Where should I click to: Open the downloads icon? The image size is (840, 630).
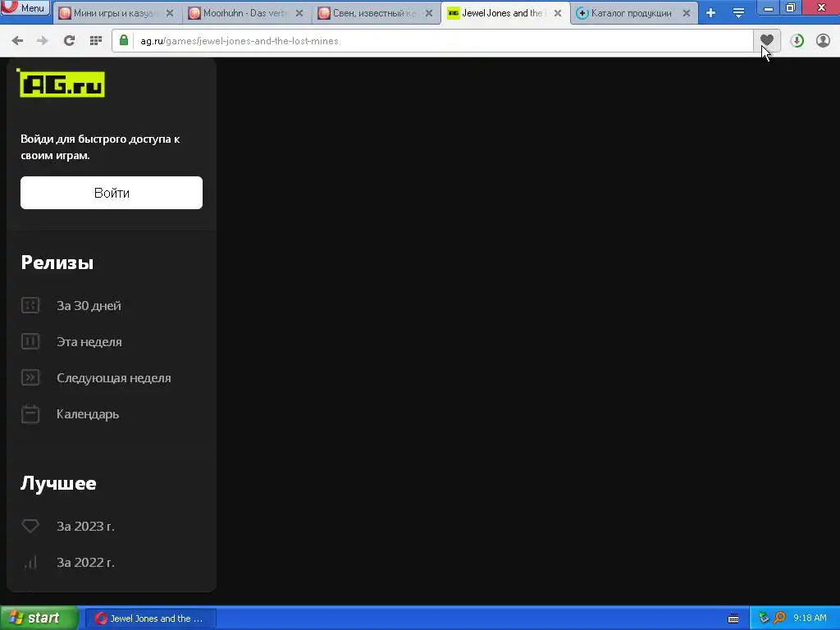(x=797, y=41)
